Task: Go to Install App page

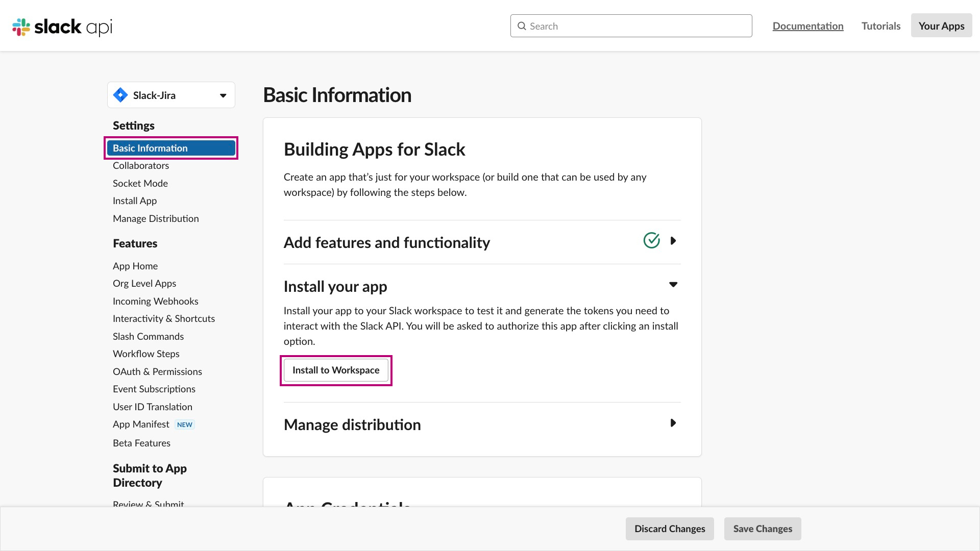Action: coord(135,201)
